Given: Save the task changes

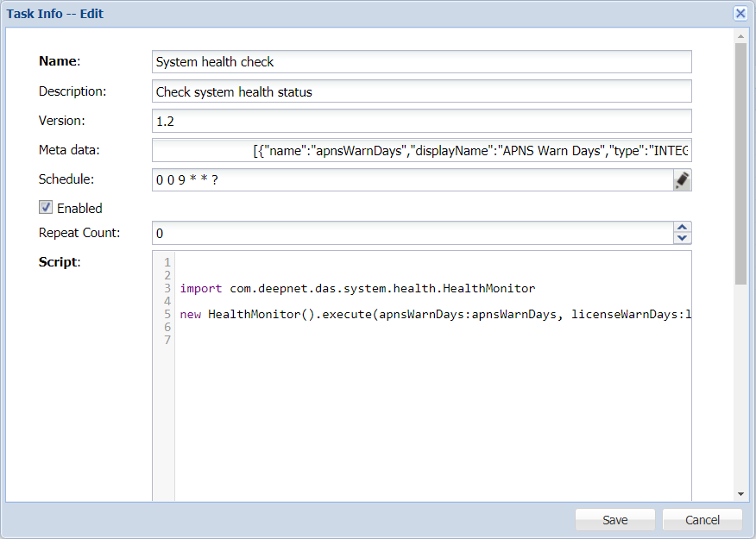Looking at the screenshot, I should click(x=615, y=520).
